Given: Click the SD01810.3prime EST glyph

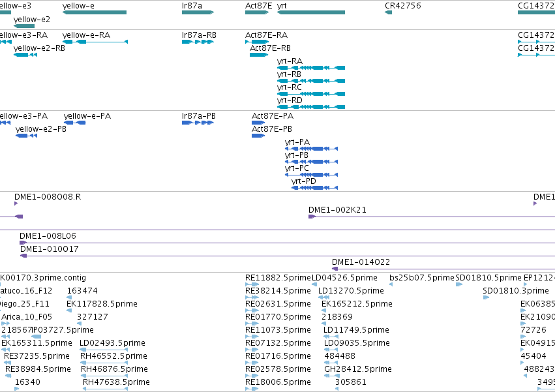Looking at the screenshot, I should 486,297.
